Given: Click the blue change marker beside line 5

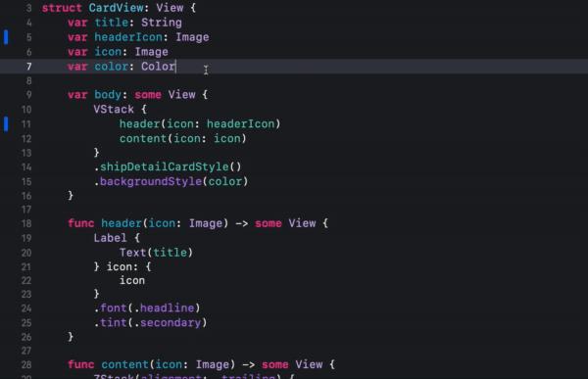Looking at the screenshot, I should [x=6, y=37].
